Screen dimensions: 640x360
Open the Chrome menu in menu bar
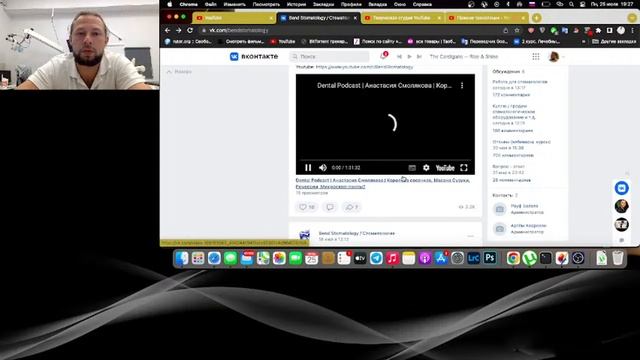tap(189, 4)
